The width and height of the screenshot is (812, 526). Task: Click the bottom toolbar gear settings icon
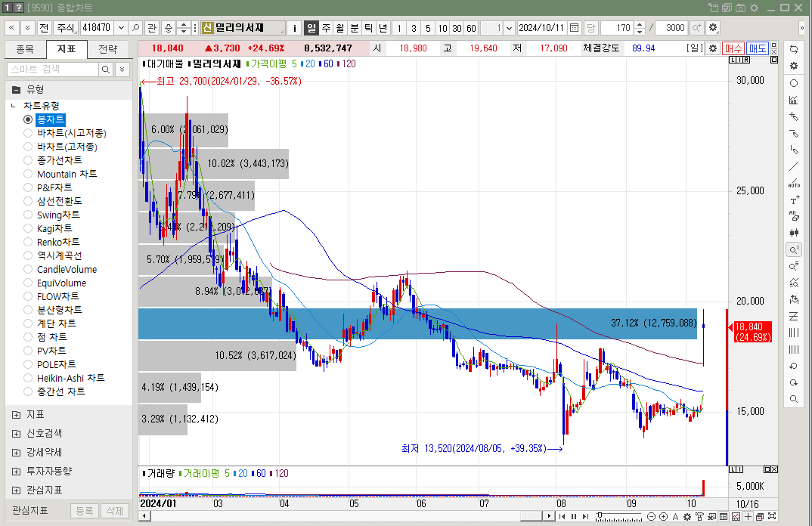coord(687,517)
